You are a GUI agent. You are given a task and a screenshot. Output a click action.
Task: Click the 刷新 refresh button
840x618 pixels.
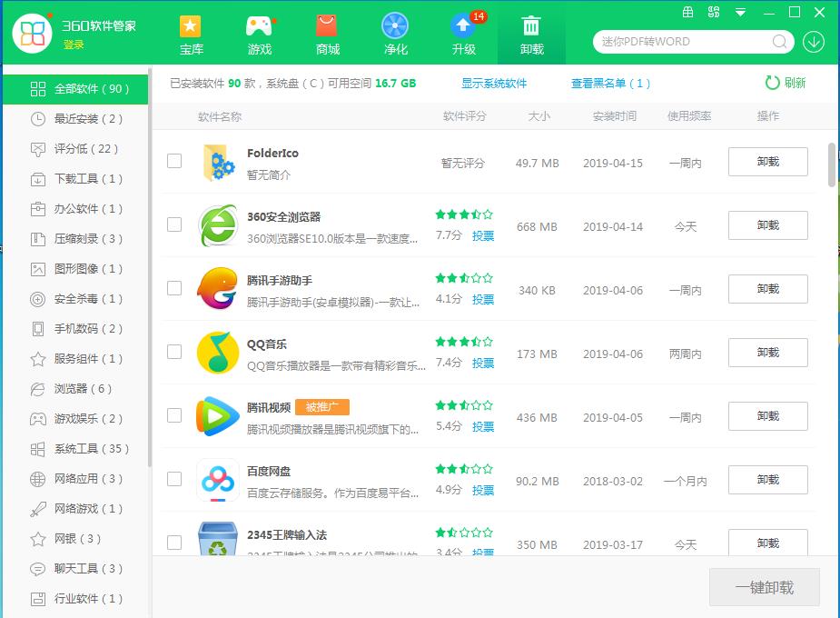786,83
